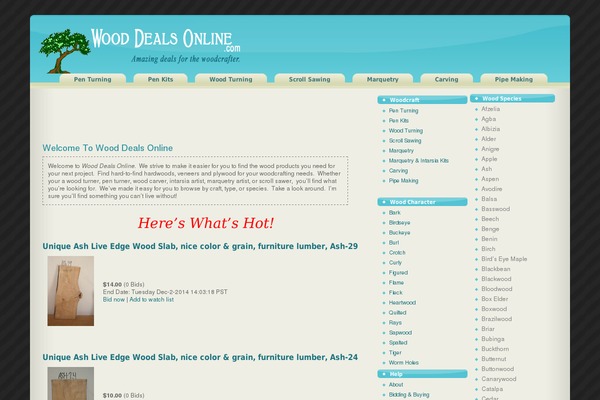Open Scroll Sawing in the Woodcraft list
Viewport: 600px width, 400px height.
coord(405,140)
